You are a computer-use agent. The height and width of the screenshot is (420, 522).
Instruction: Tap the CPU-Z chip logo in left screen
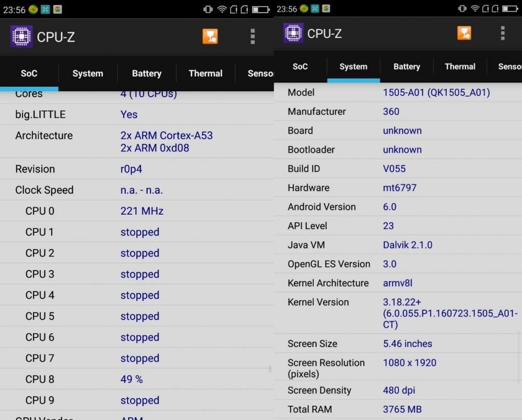pos(21,37)
